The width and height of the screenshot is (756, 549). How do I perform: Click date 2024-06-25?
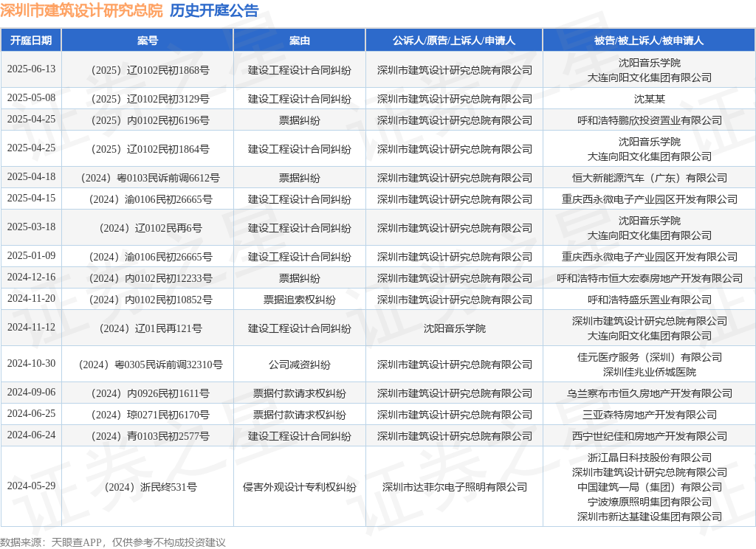click(x=31, y=413)
